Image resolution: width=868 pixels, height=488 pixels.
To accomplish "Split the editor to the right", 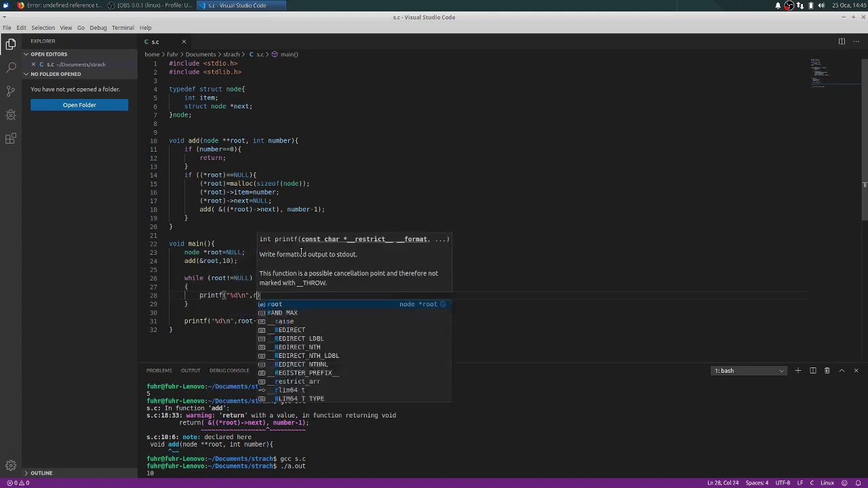I will (x=842, y=41).
